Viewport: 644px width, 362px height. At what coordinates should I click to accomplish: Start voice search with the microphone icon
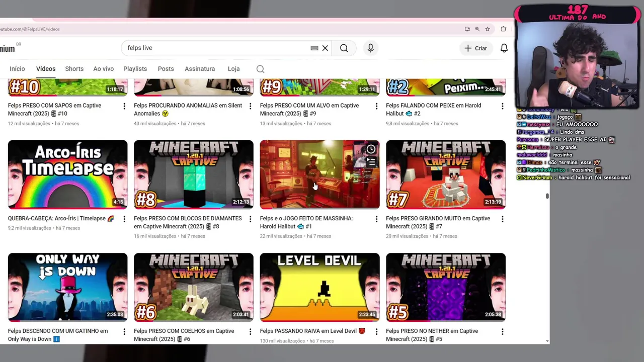coord(370,48)
